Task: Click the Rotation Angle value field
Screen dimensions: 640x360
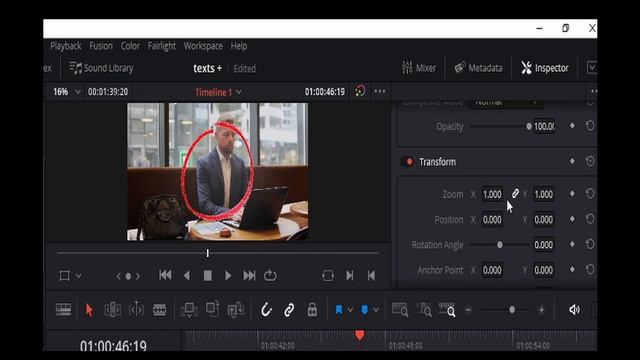Action: coord(544,244)
